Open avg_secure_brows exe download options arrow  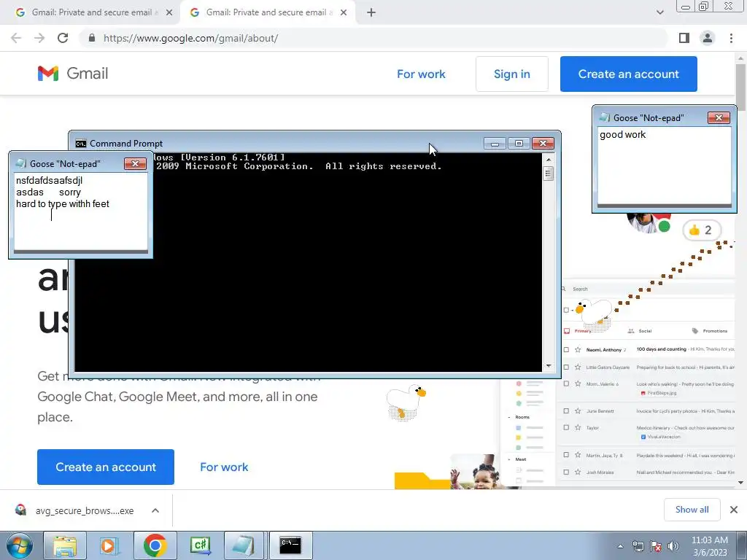(x=155, y=510)
